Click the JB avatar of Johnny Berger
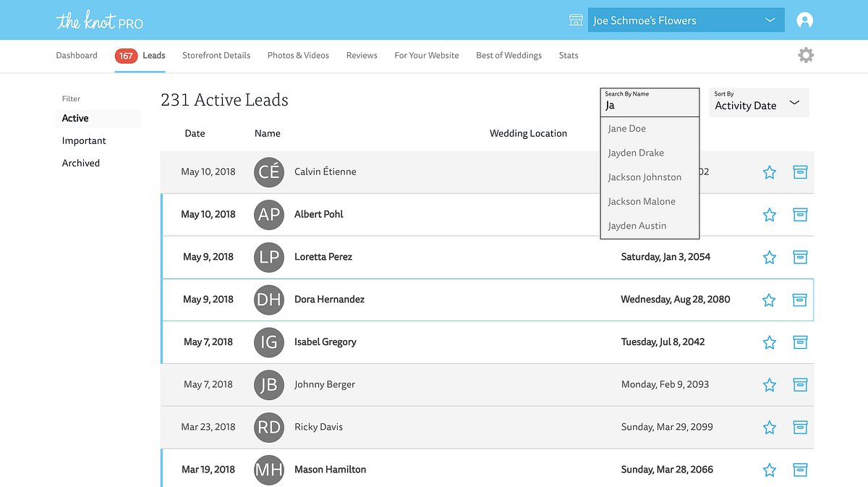The image size is (868, 487). click(269, 385)
